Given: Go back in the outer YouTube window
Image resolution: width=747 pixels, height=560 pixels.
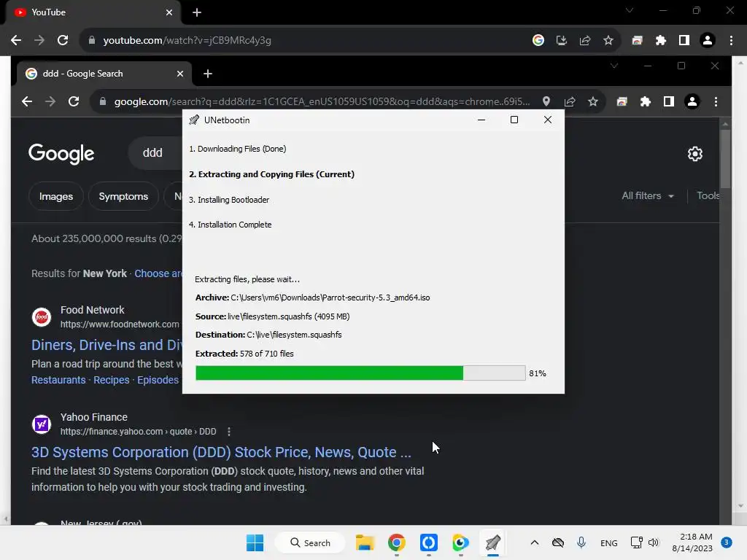Looking at the screenshot, I should [x=16, y=41].
